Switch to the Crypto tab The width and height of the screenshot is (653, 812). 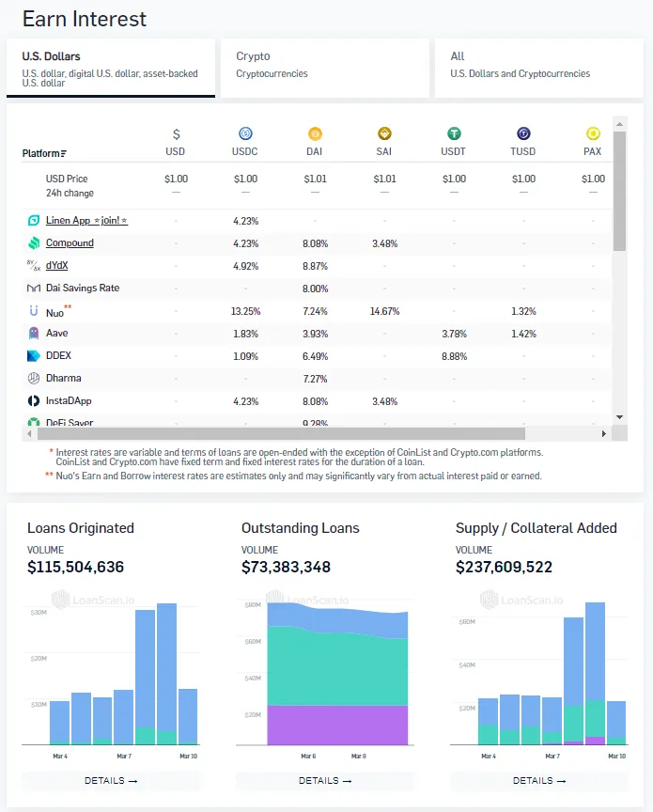325,68
